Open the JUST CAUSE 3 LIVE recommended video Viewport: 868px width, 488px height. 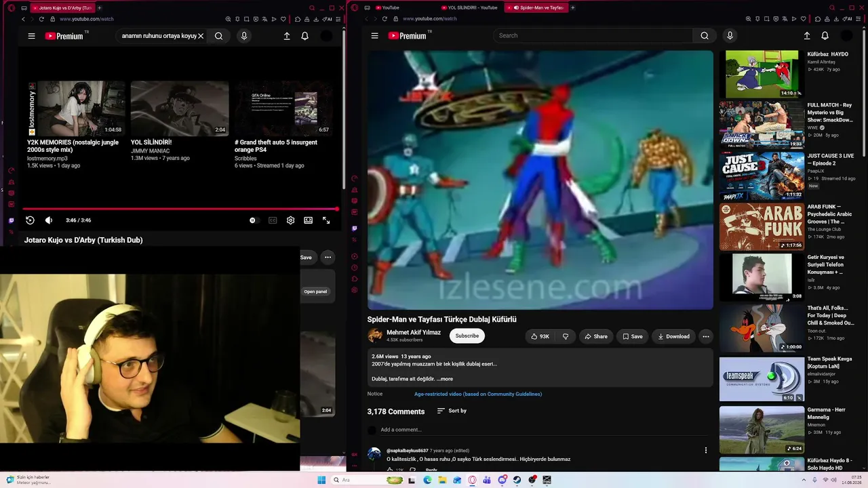762,175
